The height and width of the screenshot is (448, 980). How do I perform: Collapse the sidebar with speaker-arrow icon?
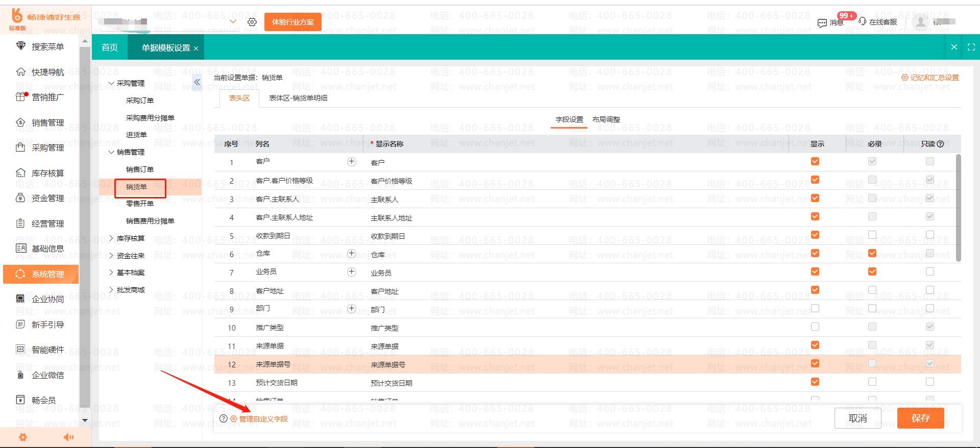tap(68, 437)
